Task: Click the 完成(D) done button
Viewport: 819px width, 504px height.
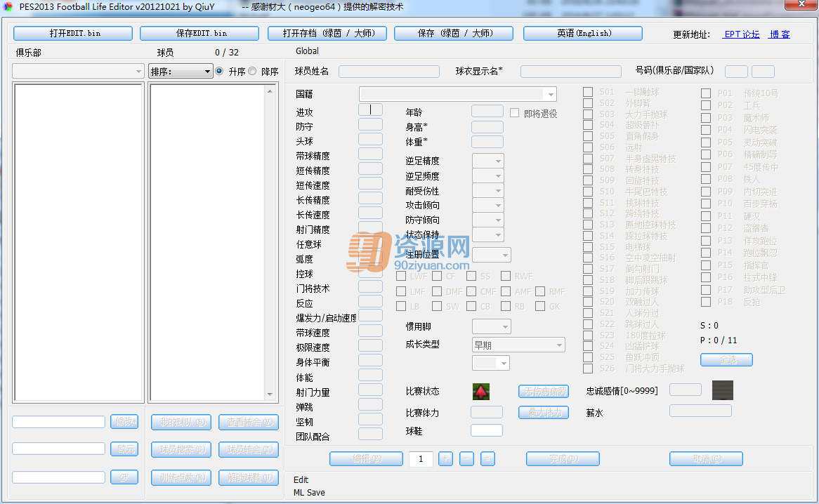Action: click(563, 458)
